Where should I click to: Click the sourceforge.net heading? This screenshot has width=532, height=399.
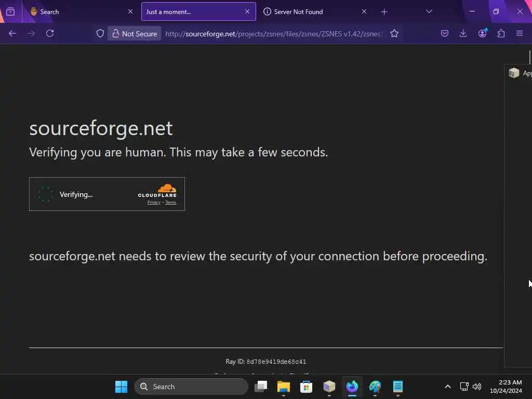coord(101,129)
